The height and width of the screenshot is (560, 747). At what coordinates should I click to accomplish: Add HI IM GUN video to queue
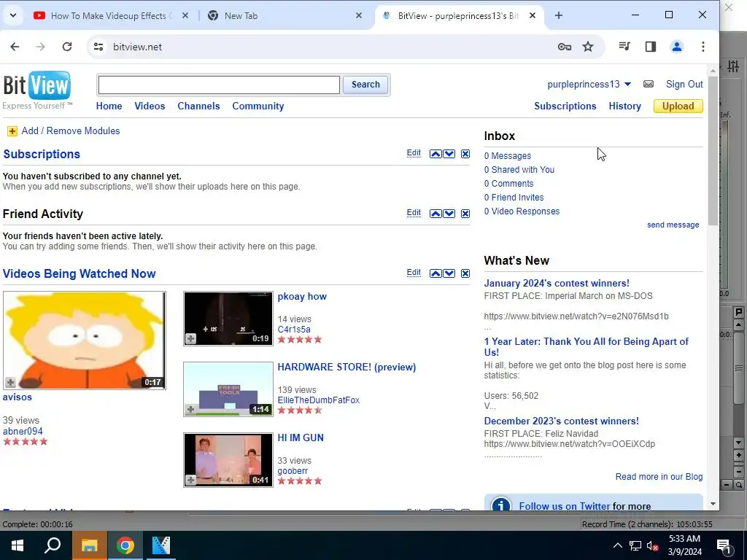point(190,480)
